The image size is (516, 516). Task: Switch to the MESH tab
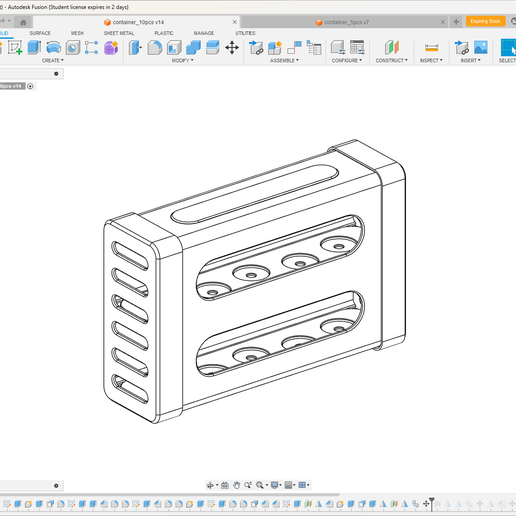[x=77, y=33]
